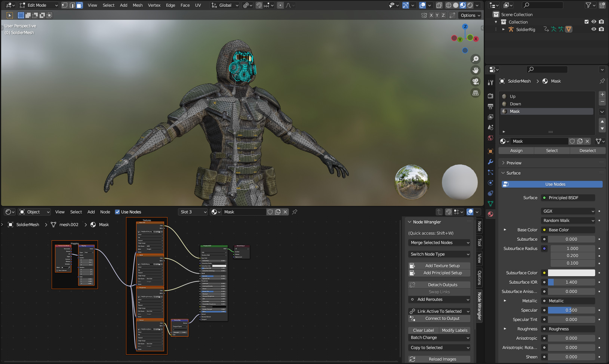Click the Assign button
Image resolution: width=609 pixels, height=364 pixels.
pos(516,151)
